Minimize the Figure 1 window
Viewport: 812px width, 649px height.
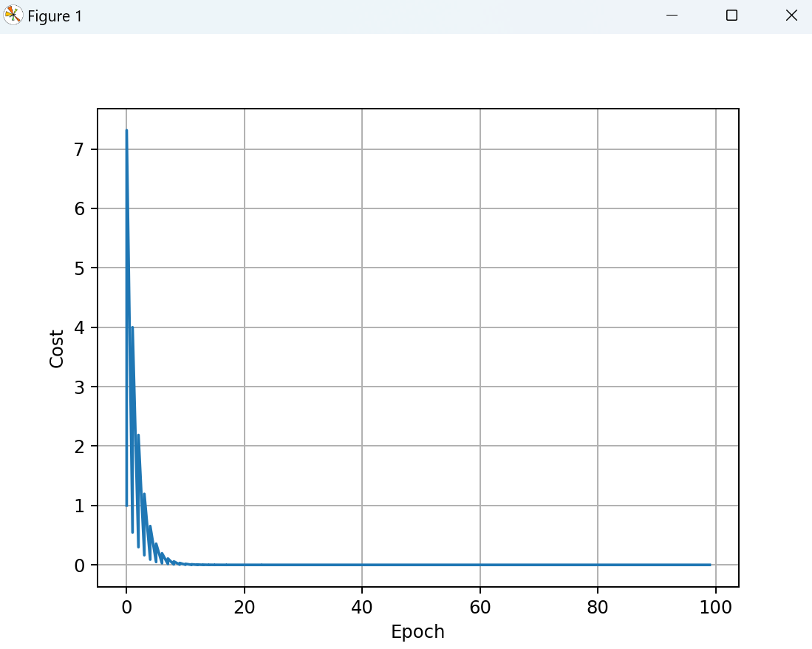[672, 16]
